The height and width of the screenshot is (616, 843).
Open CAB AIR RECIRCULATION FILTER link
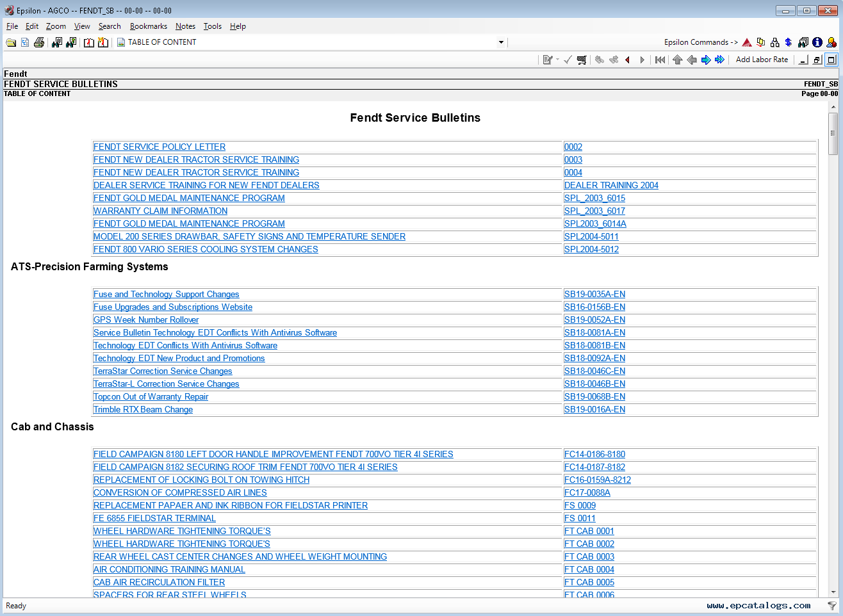coord(159,582)
